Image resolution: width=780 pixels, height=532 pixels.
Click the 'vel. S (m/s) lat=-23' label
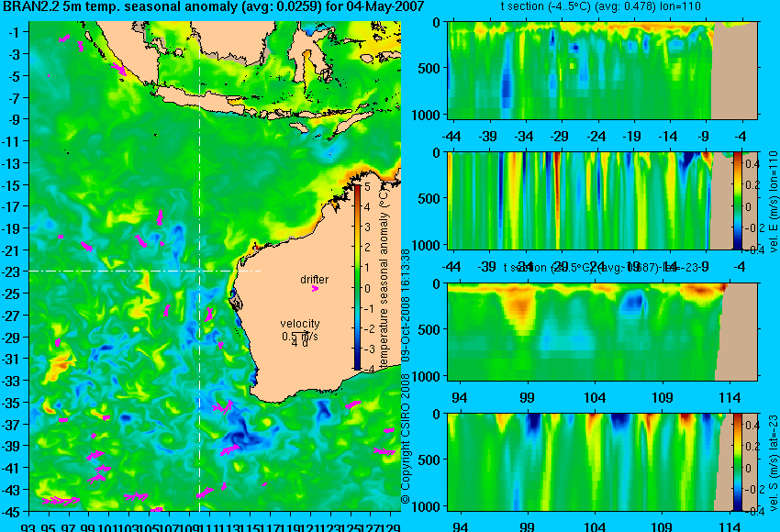coord(774,462)
